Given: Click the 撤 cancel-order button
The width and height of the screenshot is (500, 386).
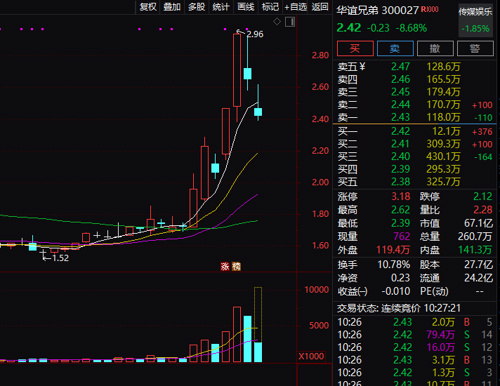Looking at the screenshot, I should (435, 49).
